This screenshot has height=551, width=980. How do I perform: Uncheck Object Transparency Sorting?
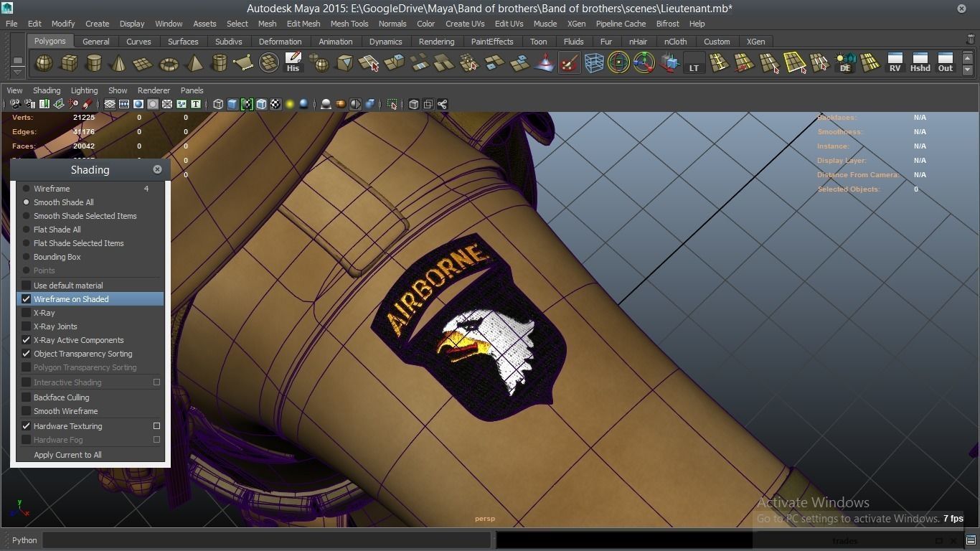(x=27, y=354)
